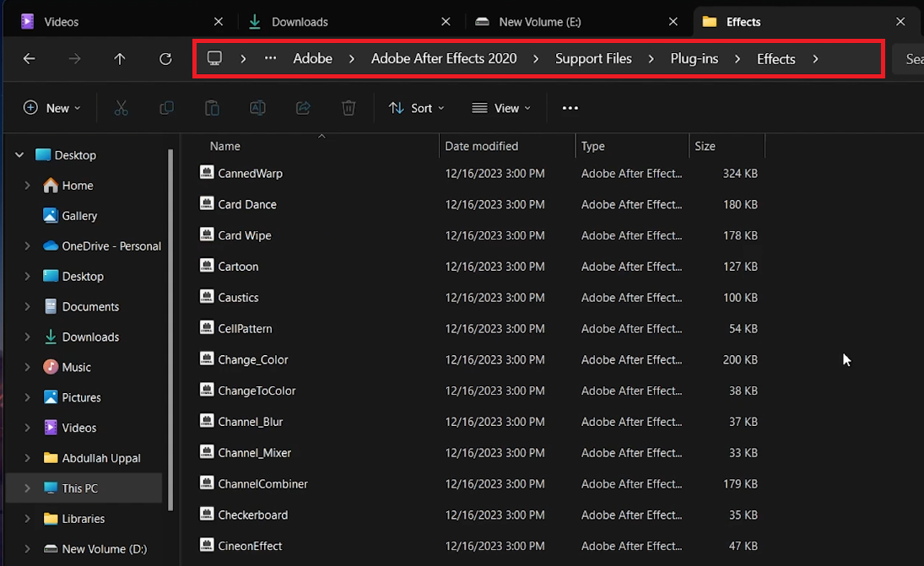This screenshot has width=924, height=566.
Task: Click the Share icon in toolbar
Action: pos(303,108)
